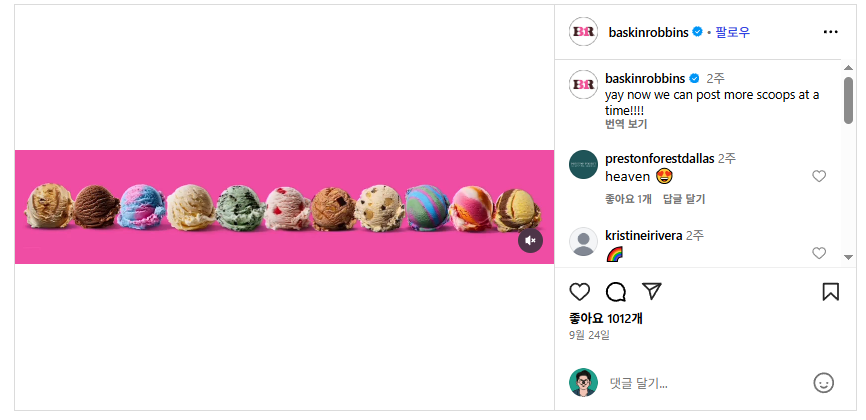The width and height of the screenshot is (866, 420).
Task: Open emoji picker in comment box
Action: [823, 382]
